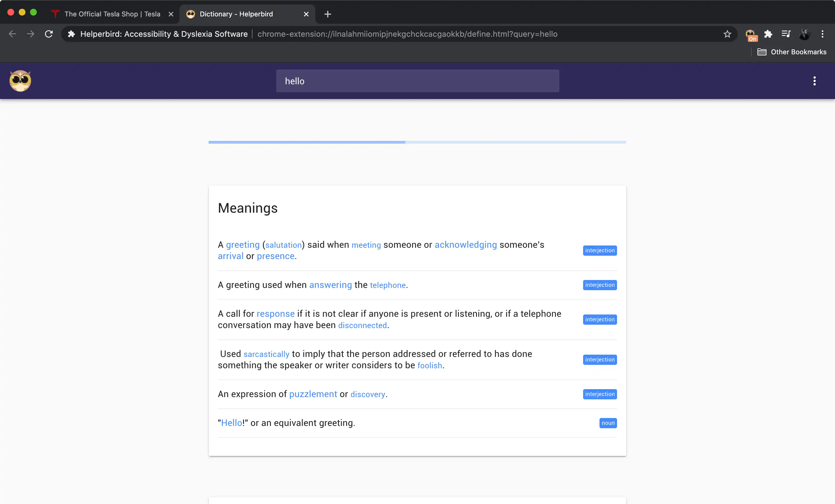Open the Other Bookmarks folder
This screenshot has height=504, width=835.
(x=792, y=52)
